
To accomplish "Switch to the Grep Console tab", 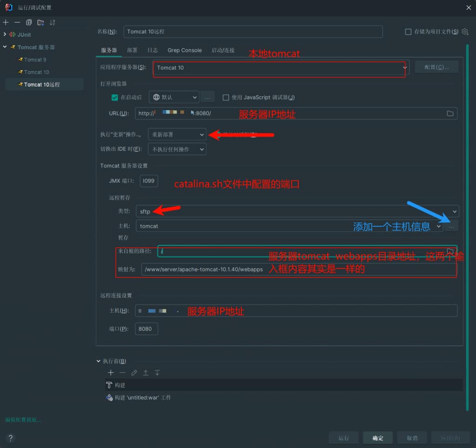I will tap(185, 50).
